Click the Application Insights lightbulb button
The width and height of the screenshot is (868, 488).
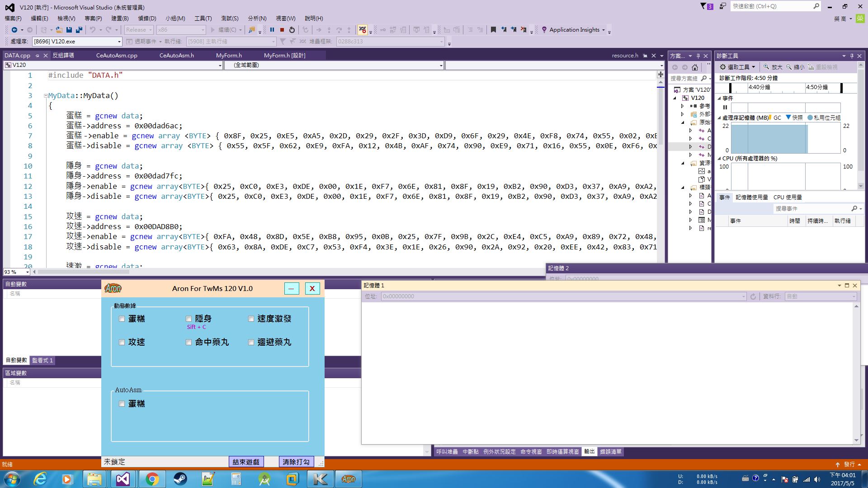(573, 30)
